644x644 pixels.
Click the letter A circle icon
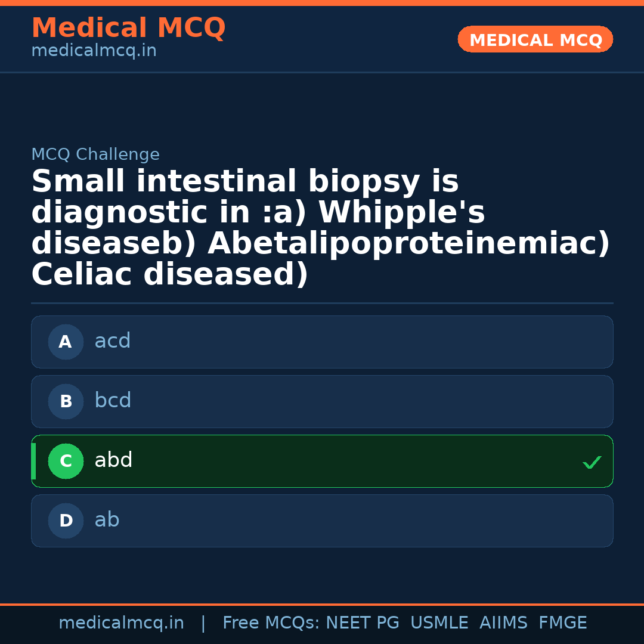[x=66, y=342]
